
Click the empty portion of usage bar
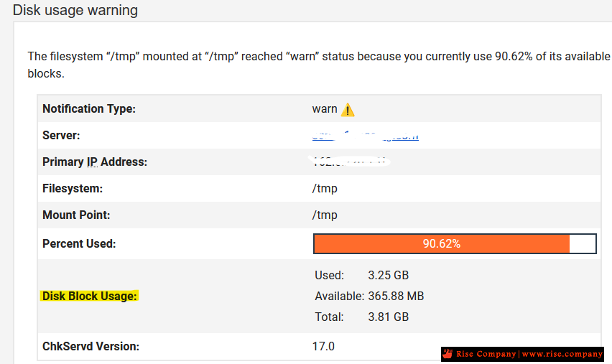tap(583, 244)
